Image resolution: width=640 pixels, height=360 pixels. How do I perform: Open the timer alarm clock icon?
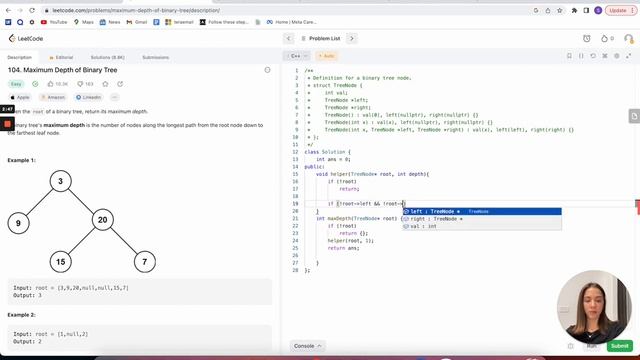[587, 38]
